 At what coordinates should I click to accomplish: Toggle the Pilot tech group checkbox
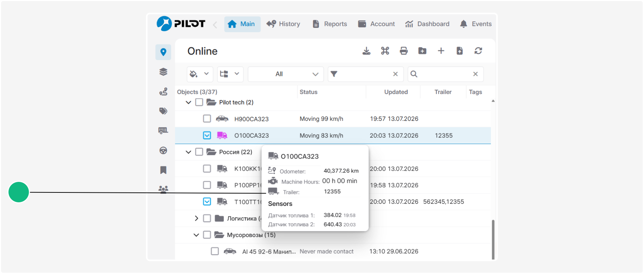tap(199, 102)
